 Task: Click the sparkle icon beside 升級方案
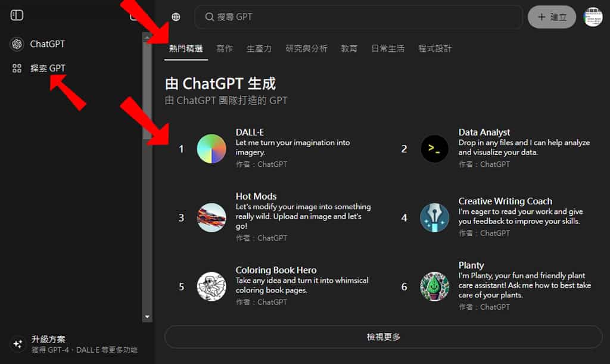point(17,344)
